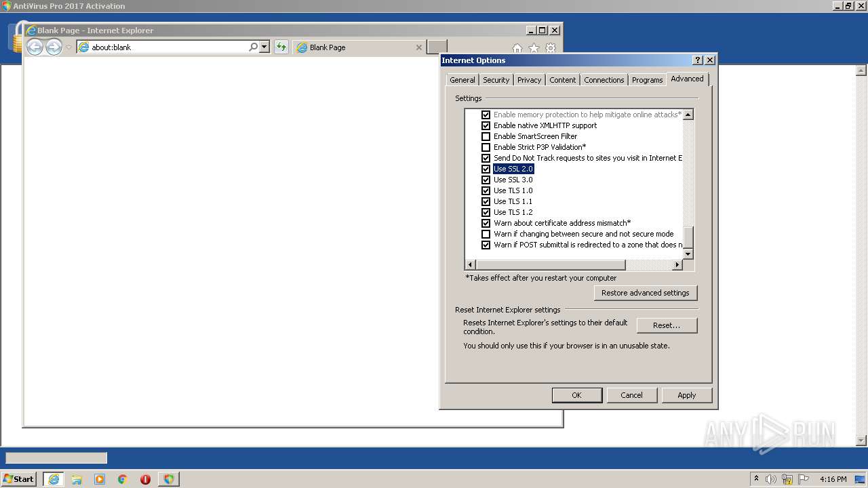Enable Warn if changing between secure modes
The width and height of the screenshot is (868, 488).
[486, 234]
